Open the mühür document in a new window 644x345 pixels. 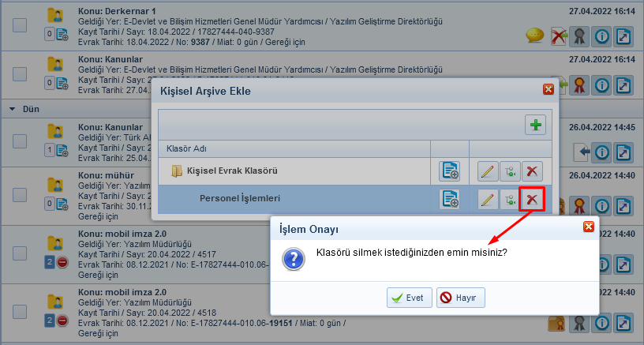(623, 206)
